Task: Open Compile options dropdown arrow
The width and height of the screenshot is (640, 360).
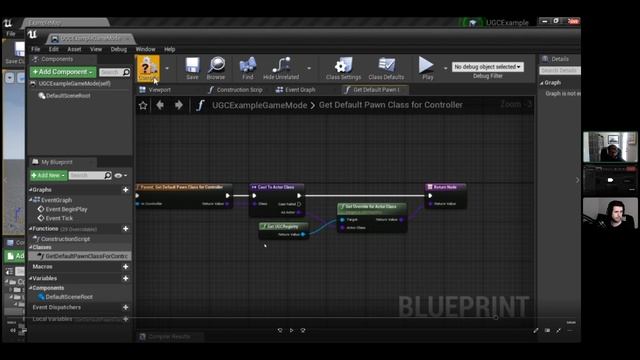Action: pyautogui.click(x=167, y=68)
